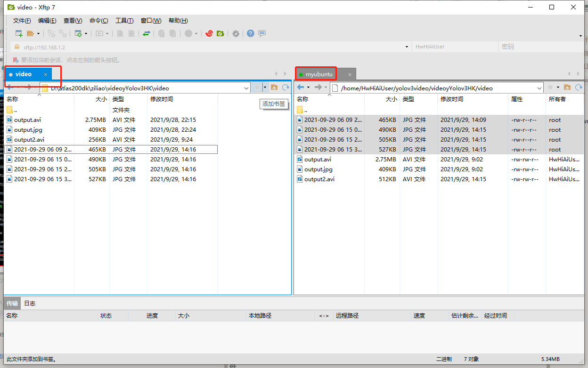Viewport: 588px width, 368px height.
Task: Click the Help question-mark toolbar icon
Action: pos(250,33)
